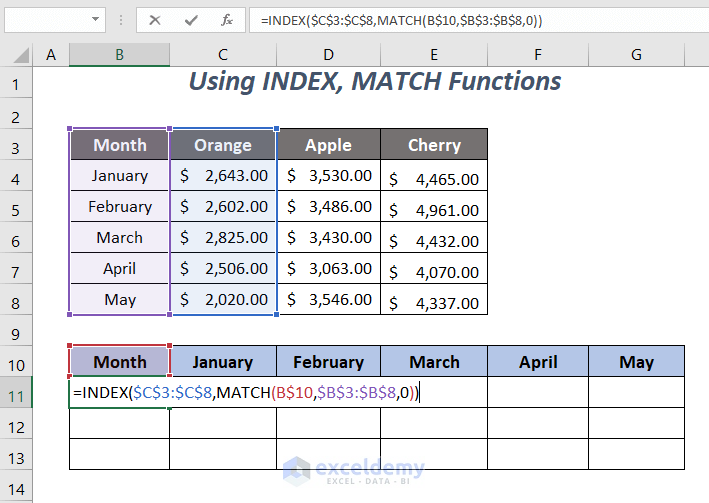Select column F header
The height and width of the screenshot is (503, 709).
(x=537, y=54)
